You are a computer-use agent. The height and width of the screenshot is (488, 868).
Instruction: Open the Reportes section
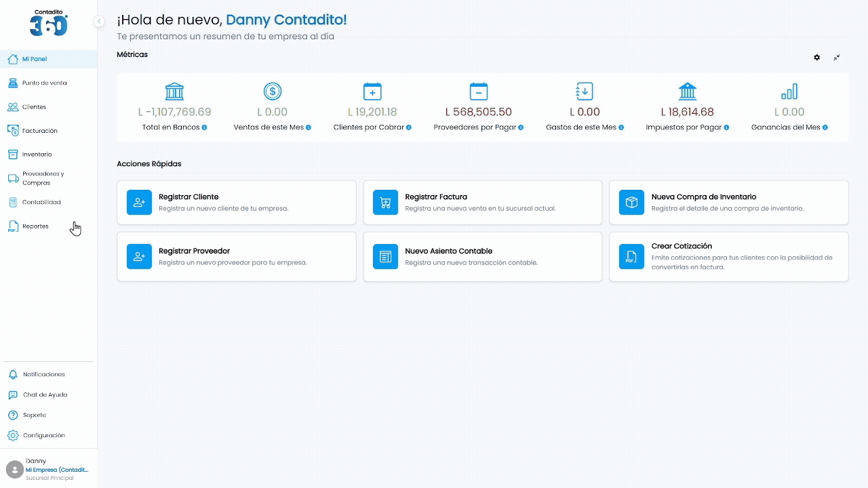48,226
